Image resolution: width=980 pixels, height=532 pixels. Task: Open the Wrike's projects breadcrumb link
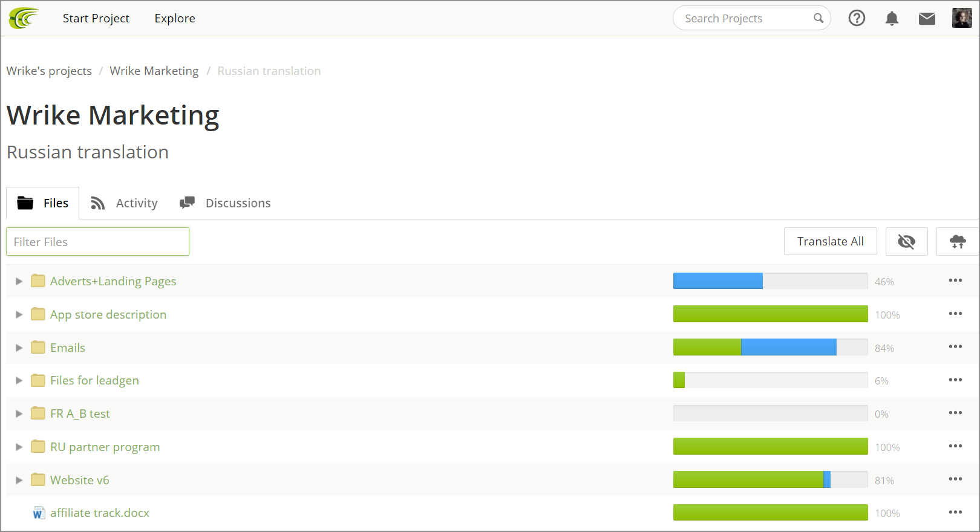point(49,71)
